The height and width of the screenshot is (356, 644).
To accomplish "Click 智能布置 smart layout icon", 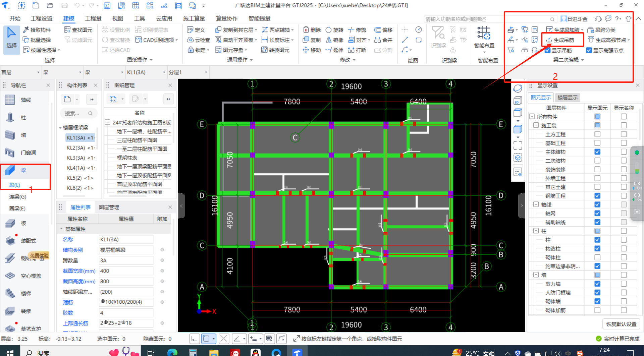I will click(484, 33).
